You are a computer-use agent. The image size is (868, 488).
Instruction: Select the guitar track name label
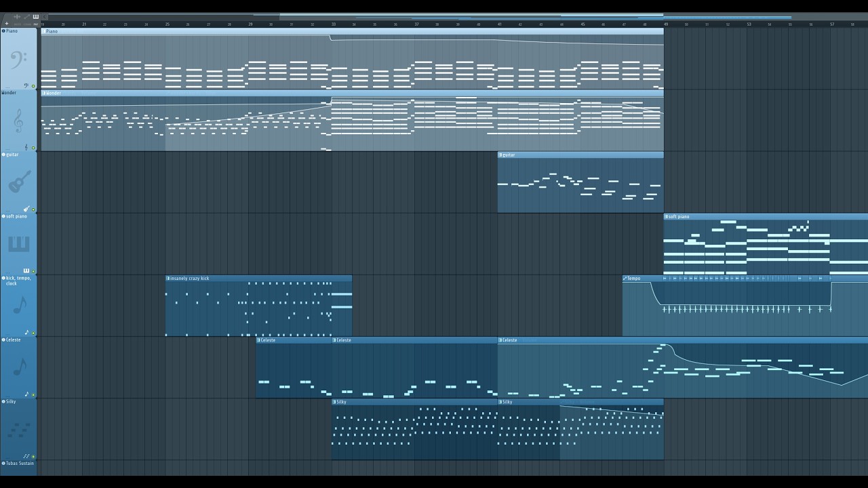coord(12,155)
